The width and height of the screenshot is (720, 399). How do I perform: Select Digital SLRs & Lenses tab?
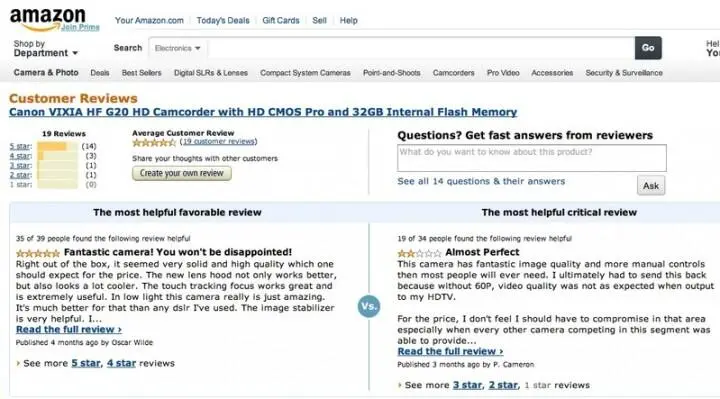coord(211,73)
